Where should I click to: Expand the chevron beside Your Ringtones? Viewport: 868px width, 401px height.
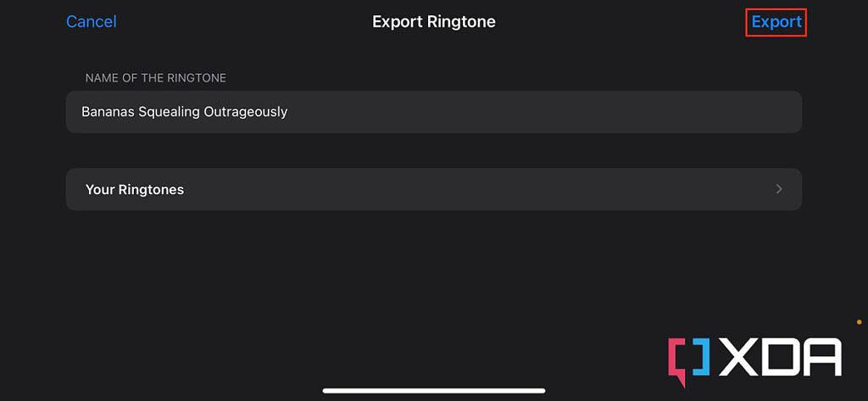(x=779, y=189)
